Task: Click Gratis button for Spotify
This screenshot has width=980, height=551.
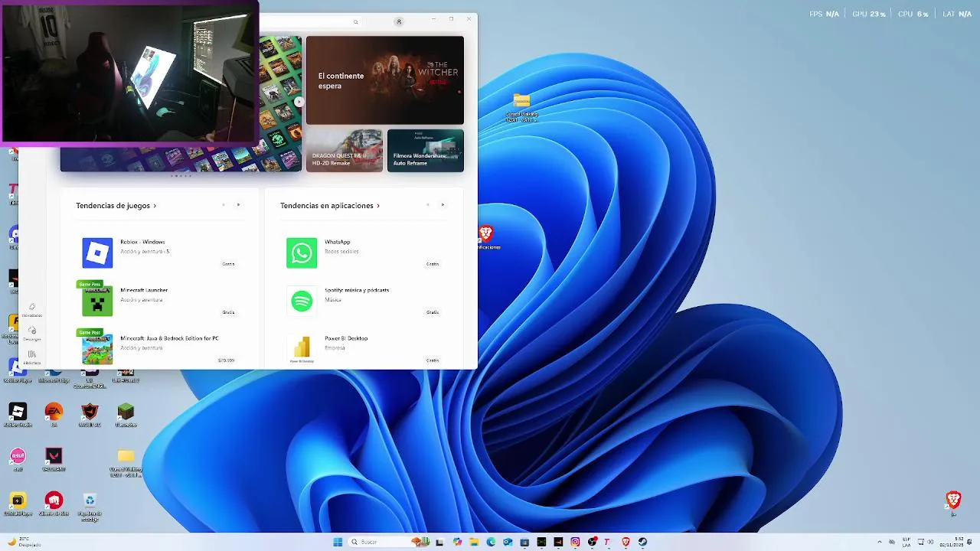Action: 433,311
